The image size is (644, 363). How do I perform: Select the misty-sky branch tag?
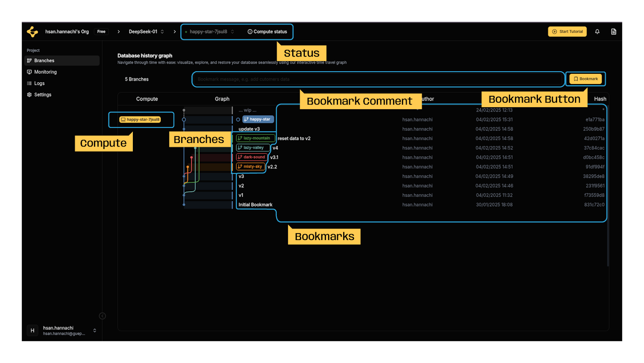(x=251, y=166)
